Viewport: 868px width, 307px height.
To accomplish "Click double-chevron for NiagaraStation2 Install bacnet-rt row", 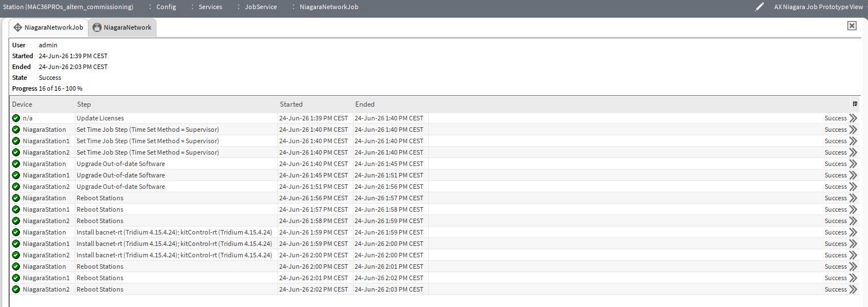I will [853, 255].
